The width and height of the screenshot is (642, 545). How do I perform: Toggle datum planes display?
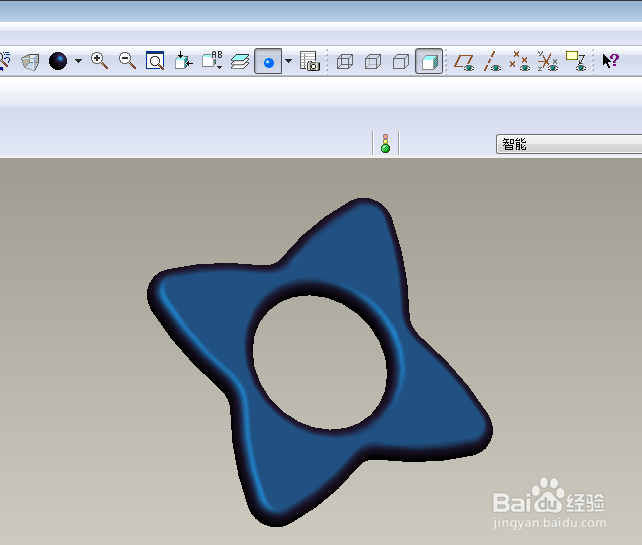click(464, 62)
